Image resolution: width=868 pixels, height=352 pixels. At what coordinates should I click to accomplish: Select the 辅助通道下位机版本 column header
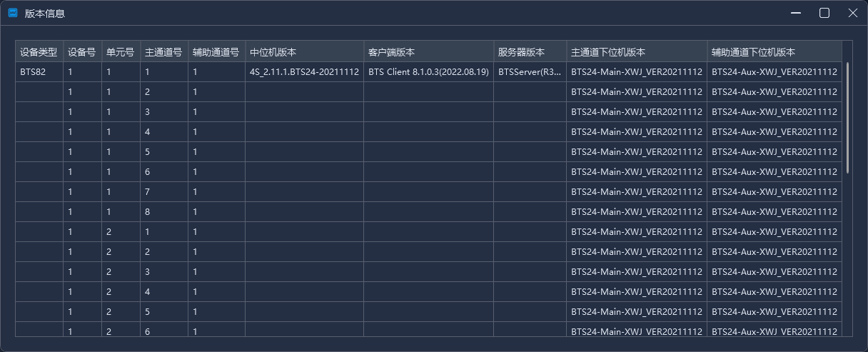tap(774, 52)
